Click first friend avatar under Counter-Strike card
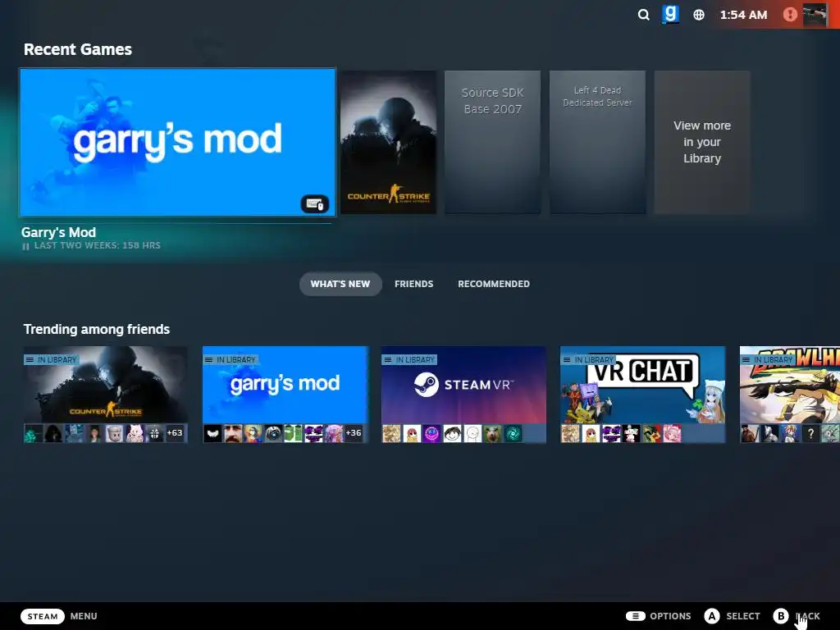The height and width of the screenshot is (630, 840). 33,433
